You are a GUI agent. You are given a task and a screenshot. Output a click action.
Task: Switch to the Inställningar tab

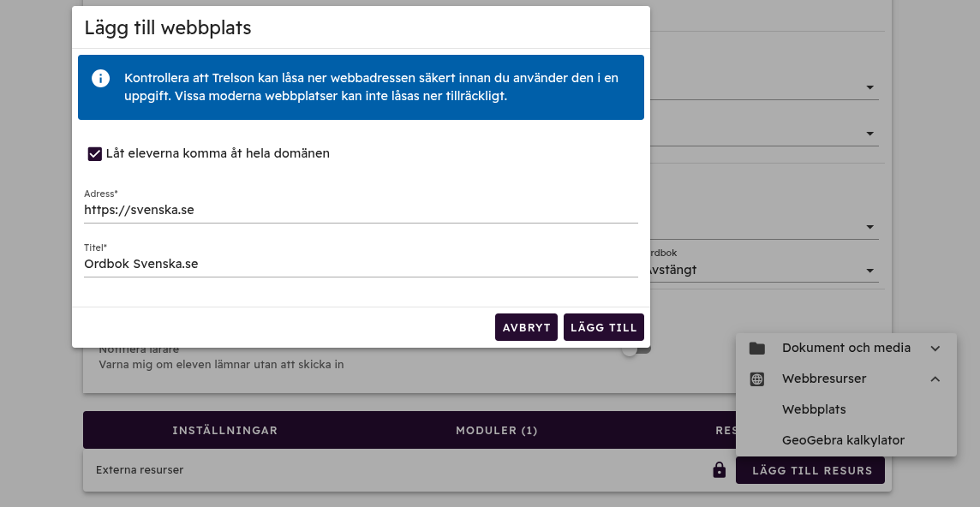point(224,430)
